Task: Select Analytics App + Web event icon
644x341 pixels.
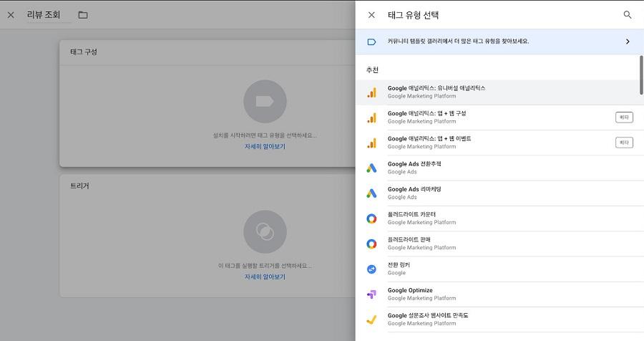Action: (371, 143)
